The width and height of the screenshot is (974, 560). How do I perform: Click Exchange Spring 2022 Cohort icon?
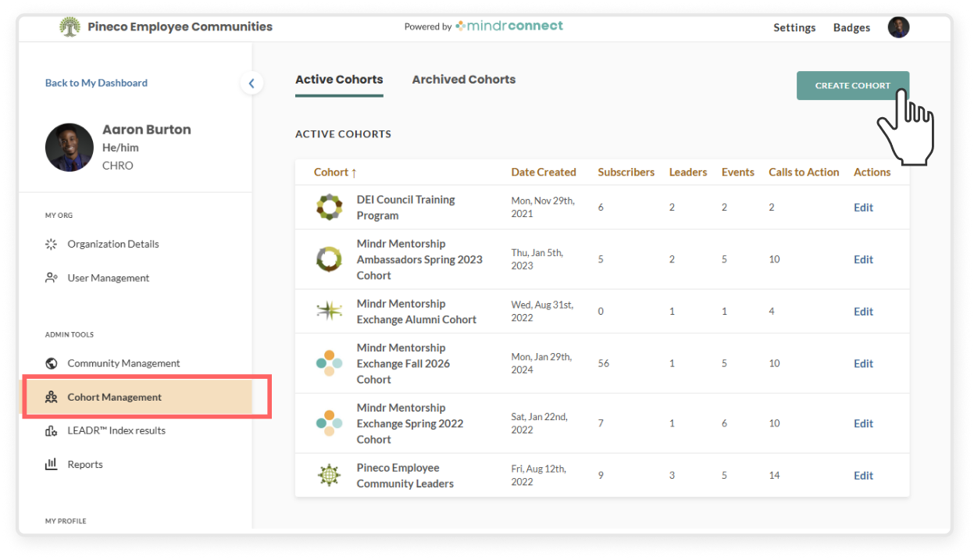[x=329, y=423]
